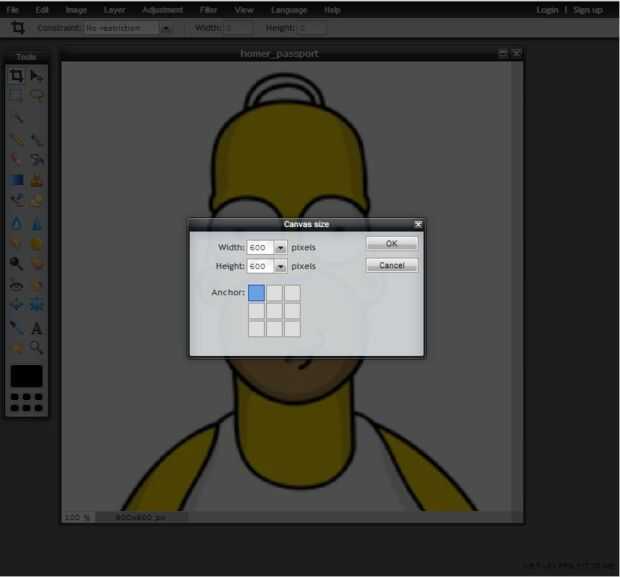Follow the Sign up link
620x577 pixels.
(x=588, y=10)
